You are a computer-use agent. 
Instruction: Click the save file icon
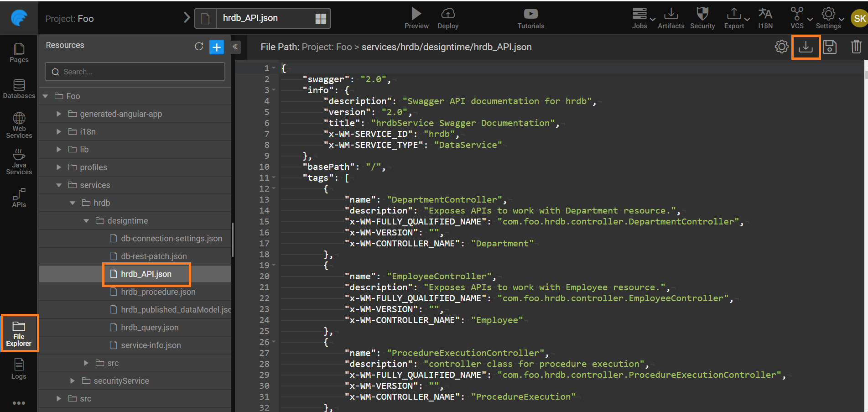830,47
